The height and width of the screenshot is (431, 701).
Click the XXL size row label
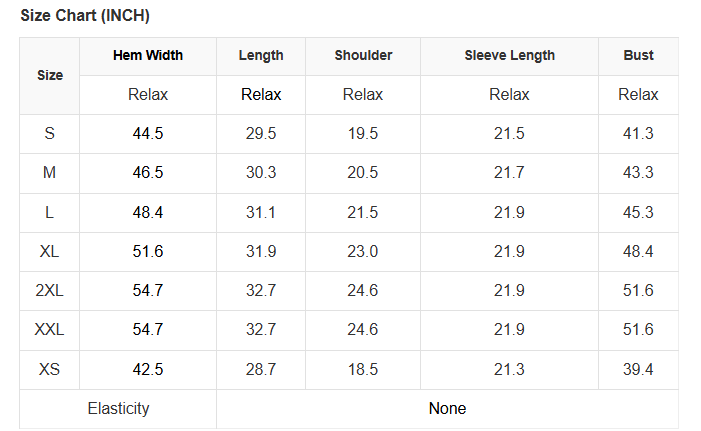click(x=50, y=330)
